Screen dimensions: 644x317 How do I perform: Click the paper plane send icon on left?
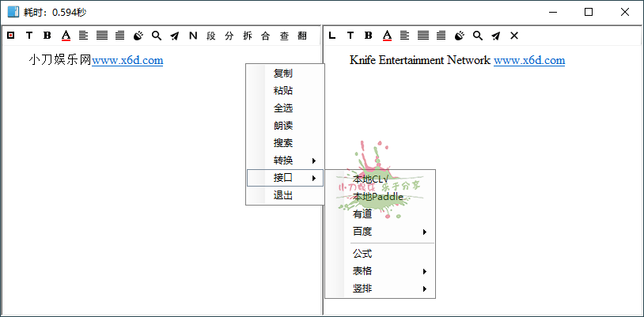pyautogui.click(x=175, y=35)
